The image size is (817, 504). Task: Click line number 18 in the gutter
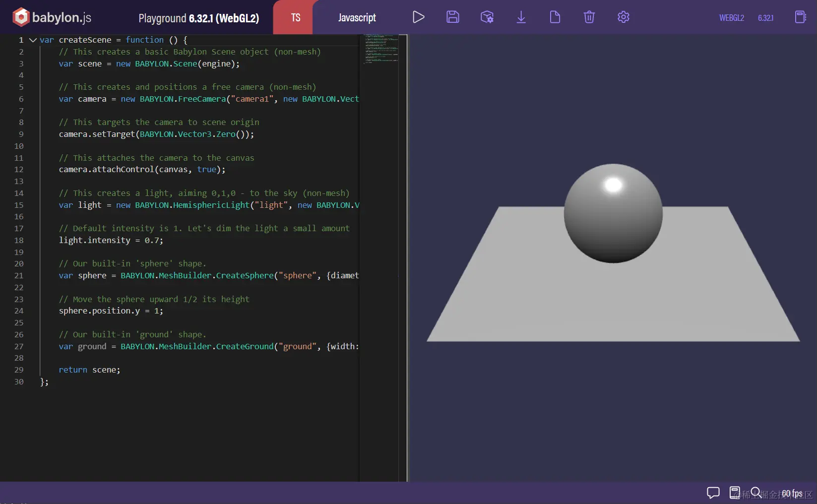click(x=19, y=240)
